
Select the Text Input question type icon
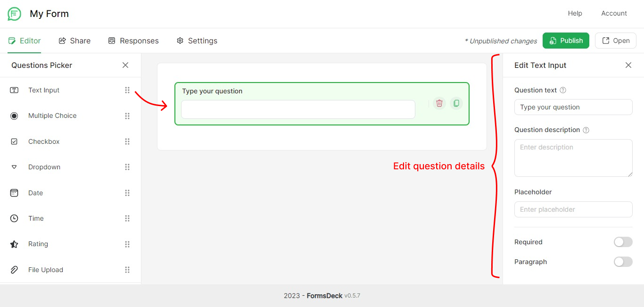click(x=15, y=90)
